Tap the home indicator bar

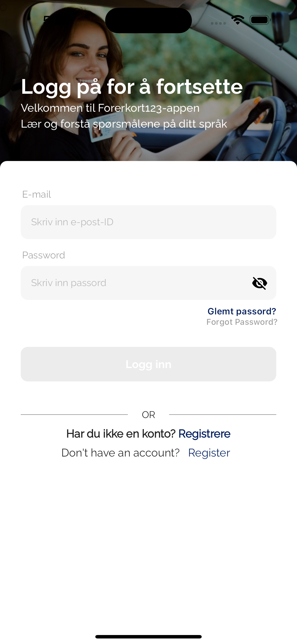coord(148,636)
